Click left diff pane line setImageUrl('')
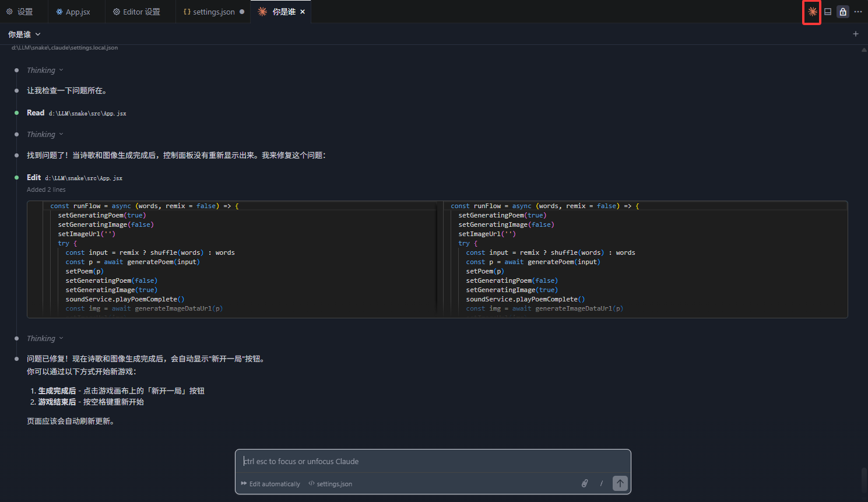868x502 pixels. point(87,234)
